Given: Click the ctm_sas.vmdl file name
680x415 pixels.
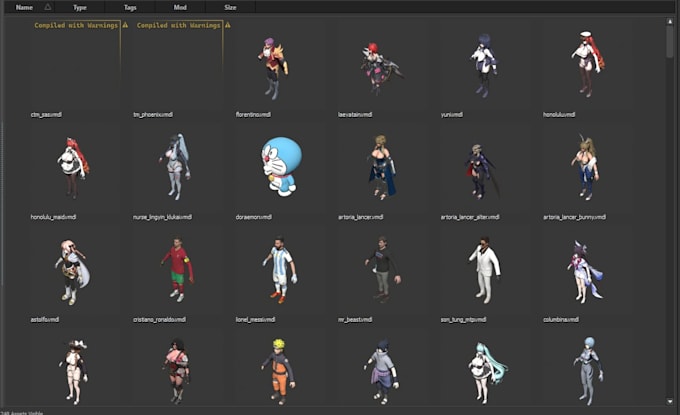Looking at the screenshot, I should point(46,114).
